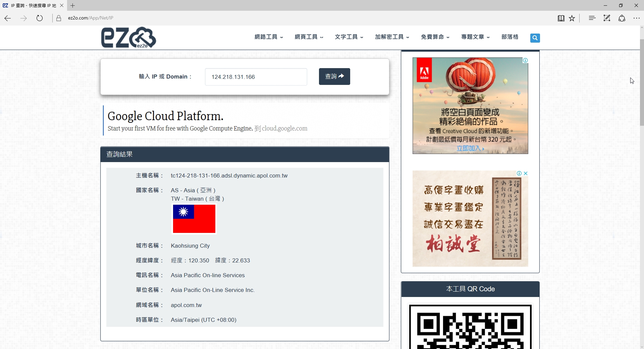Click the QR code image

(x=470, y=326)
